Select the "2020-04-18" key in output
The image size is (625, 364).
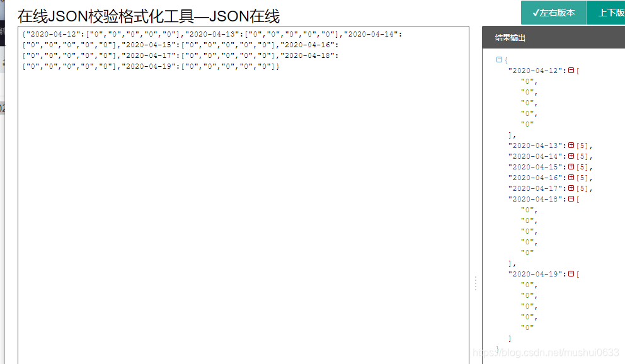[535, 199]
